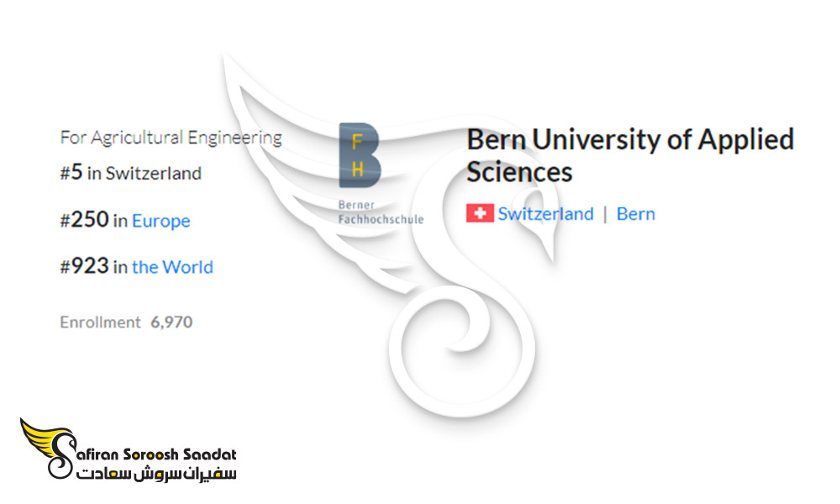
Task: Click the #250 ranking number
Action: tap(84, 219)
